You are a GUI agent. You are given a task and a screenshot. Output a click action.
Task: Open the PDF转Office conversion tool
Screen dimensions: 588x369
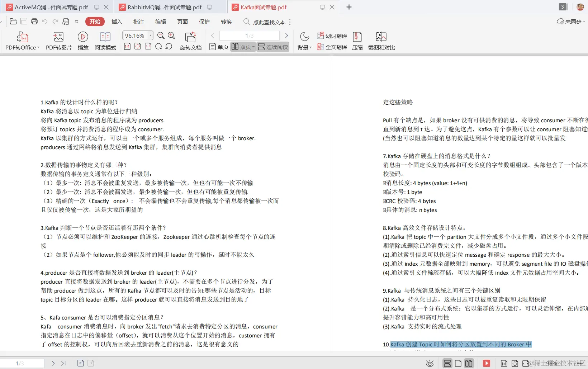(22, 41)
